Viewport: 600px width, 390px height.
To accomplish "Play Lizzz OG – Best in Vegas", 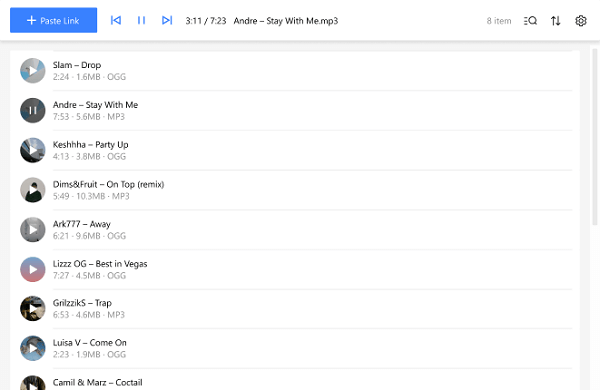I will pyautogui.click(x=33, y=269).
